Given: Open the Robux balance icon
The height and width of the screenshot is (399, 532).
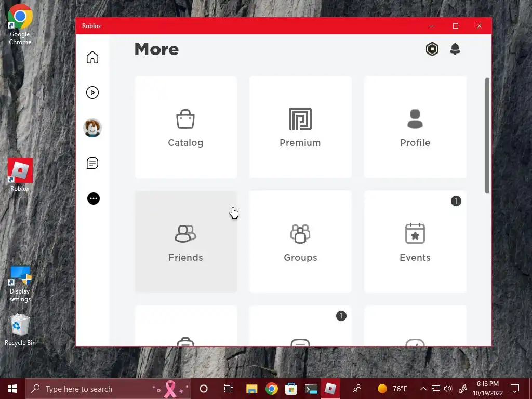Looking at the screenshot, I should tap(432, 49).
